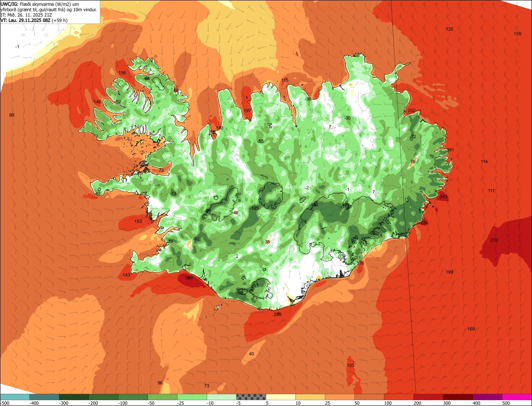532x406 pixels.
Task: Select the ocean value '99' on the far west
Action: pos(12,115)
